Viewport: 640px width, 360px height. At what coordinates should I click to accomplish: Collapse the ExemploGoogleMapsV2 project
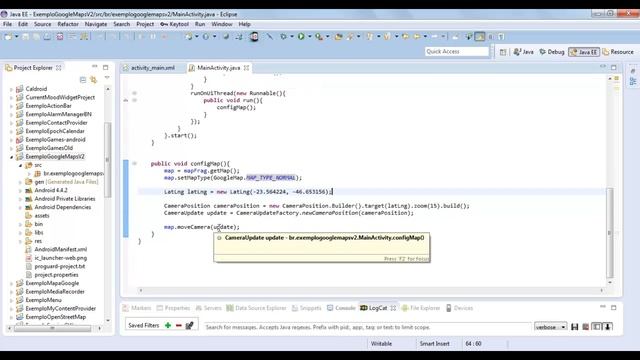11,157
